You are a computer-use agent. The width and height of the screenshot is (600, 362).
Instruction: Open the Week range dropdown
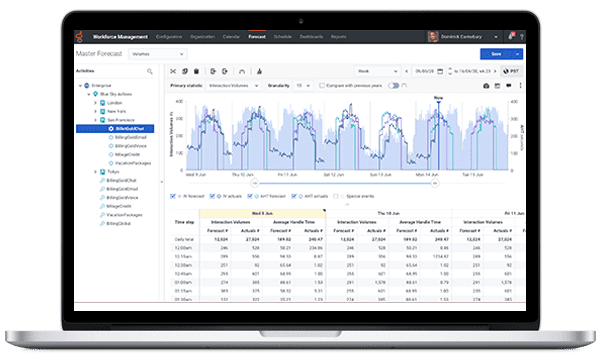(377, 71)
